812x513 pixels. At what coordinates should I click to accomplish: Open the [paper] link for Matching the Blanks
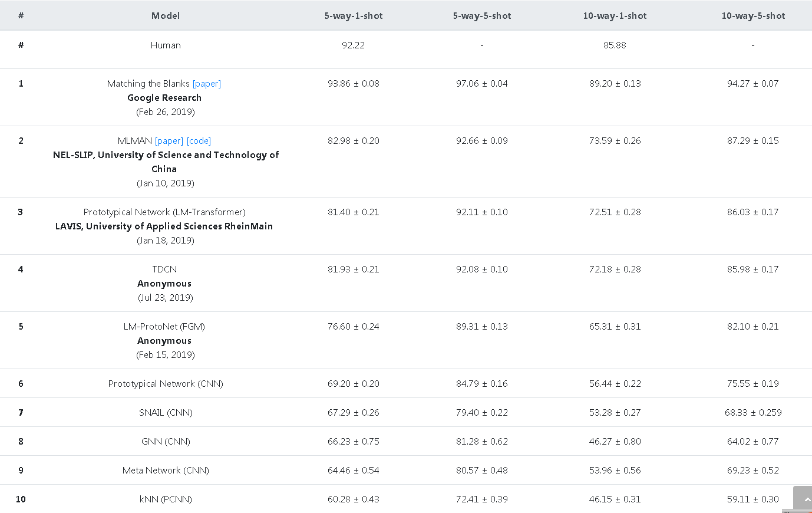pyautogui.click(x=206, y=83)
